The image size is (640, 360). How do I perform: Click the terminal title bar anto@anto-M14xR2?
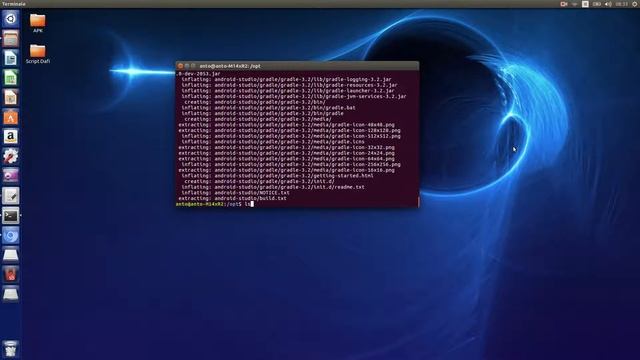[x=297, y=66]
